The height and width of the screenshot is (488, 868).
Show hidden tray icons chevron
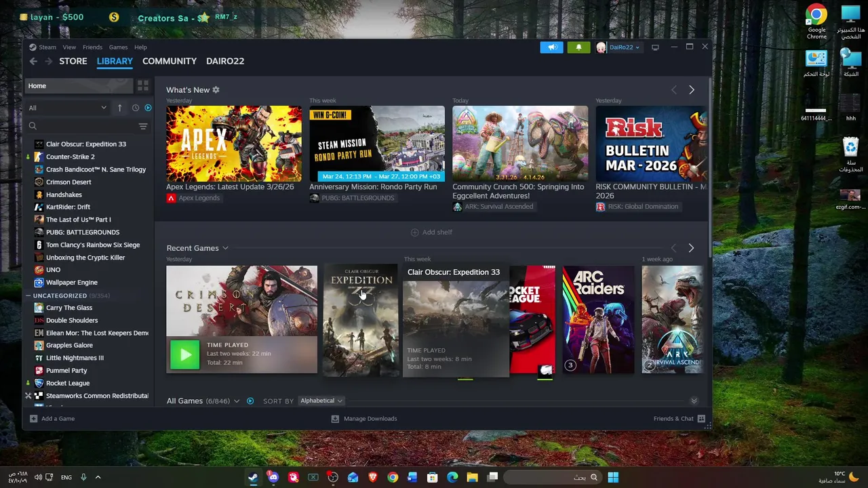pyautogui.click(x=98, y=477)
